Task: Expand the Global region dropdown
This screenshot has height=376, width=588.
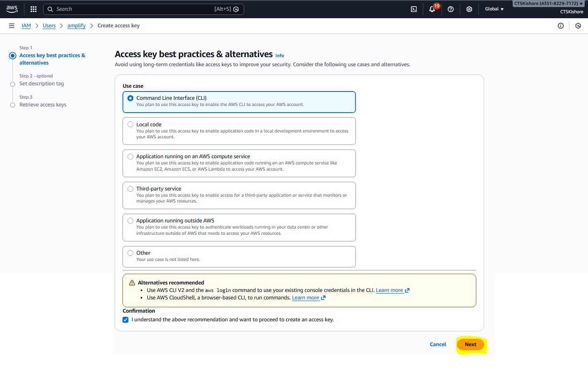Action: point(494,9)
